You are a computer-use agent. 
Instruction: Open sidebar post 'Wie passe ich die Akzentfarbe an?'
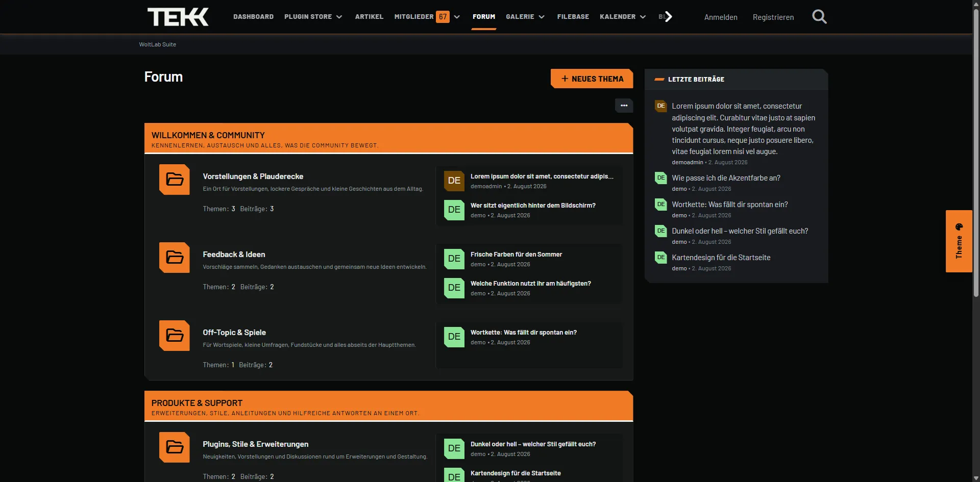point(726,178)
